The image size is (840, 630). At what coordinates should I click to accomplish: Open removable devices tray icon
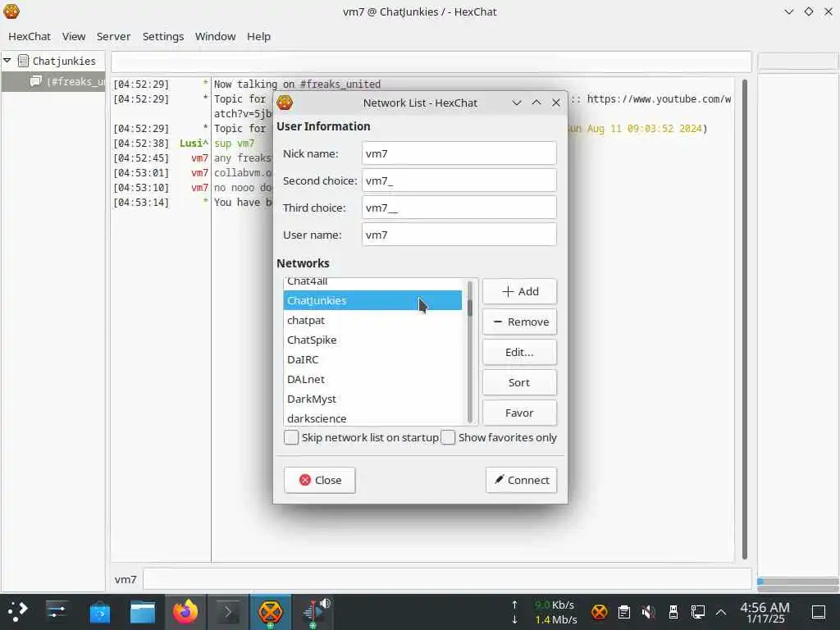(x=673, y=612)
